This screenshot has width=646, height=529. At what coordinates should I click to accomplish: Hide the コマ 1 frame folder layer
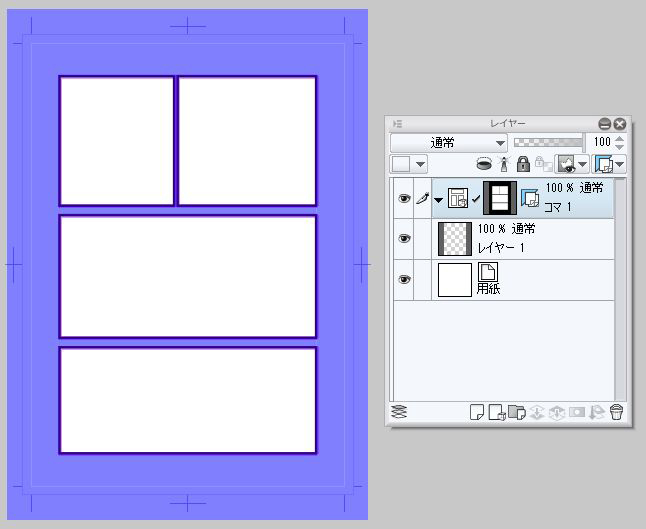(404, 199)
